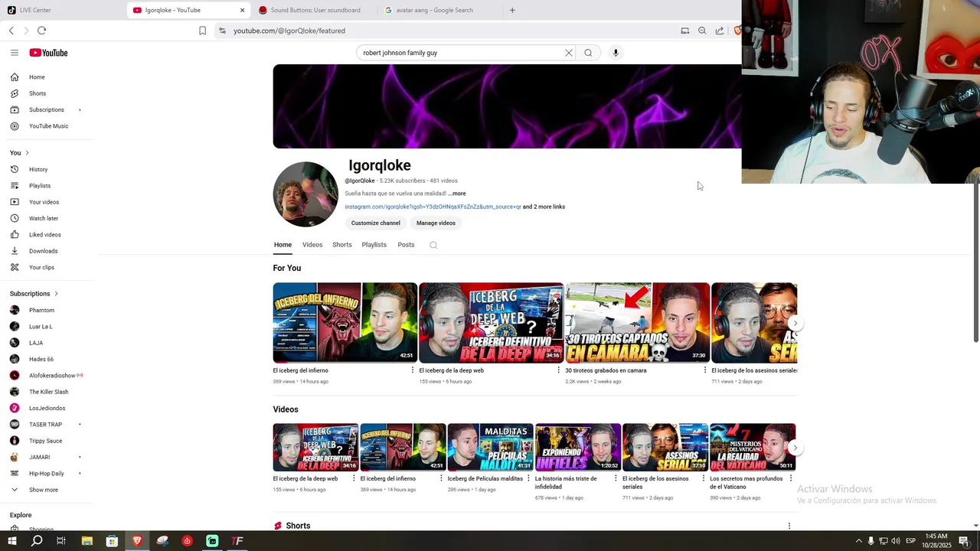Open the channel Shorts tab
This screenshot has height=551, width=980.
(x=342, y=245)
